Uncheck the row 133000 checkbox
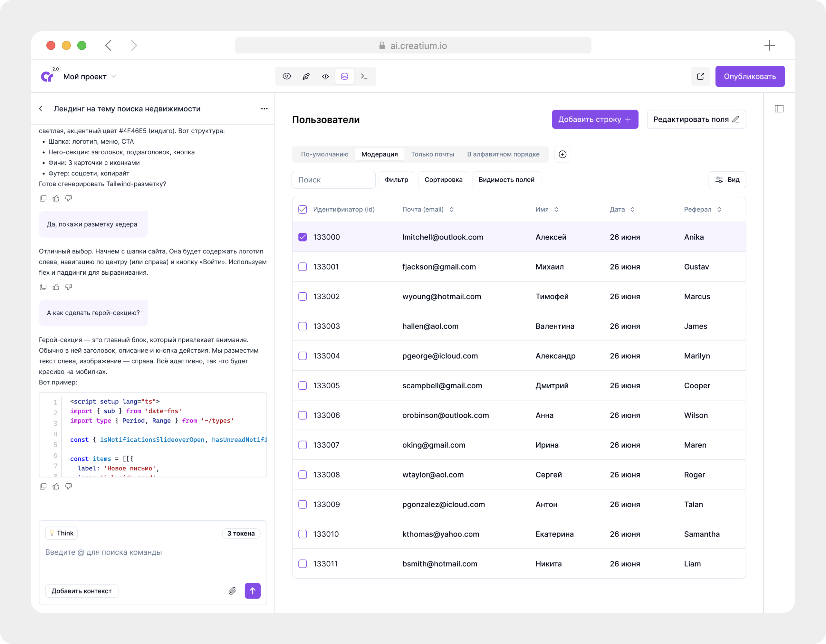826x644 pixels. point(303,237)
